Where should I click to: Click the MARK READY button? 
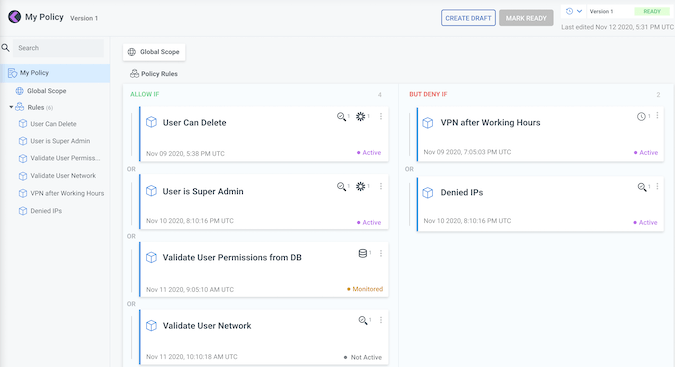click(x=526, y=18)
